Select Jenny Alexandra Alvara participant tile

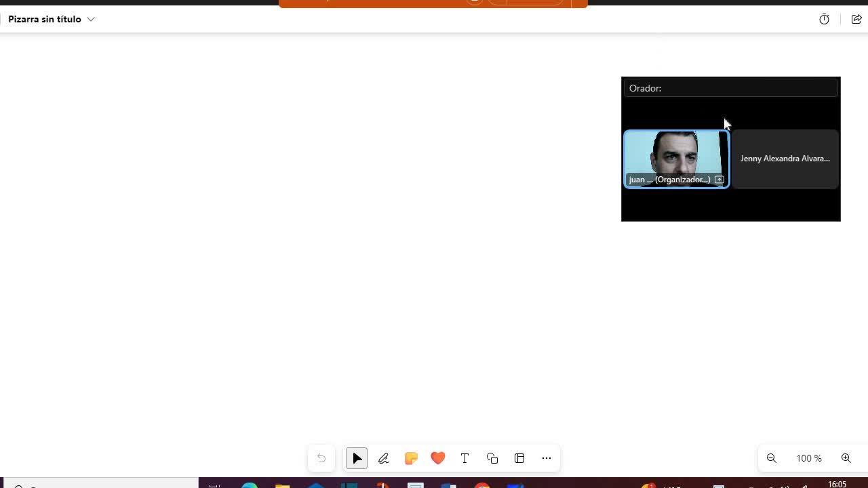785,159
